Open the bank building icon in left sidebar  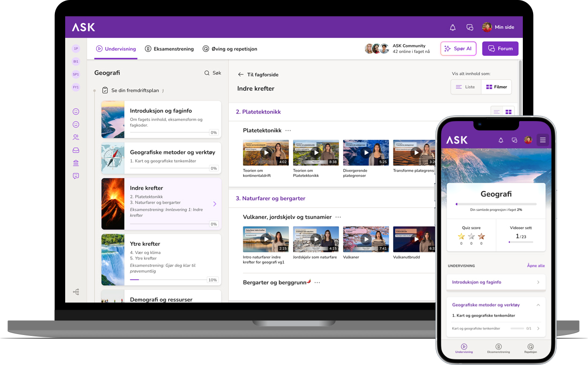[x=76, y=163]
